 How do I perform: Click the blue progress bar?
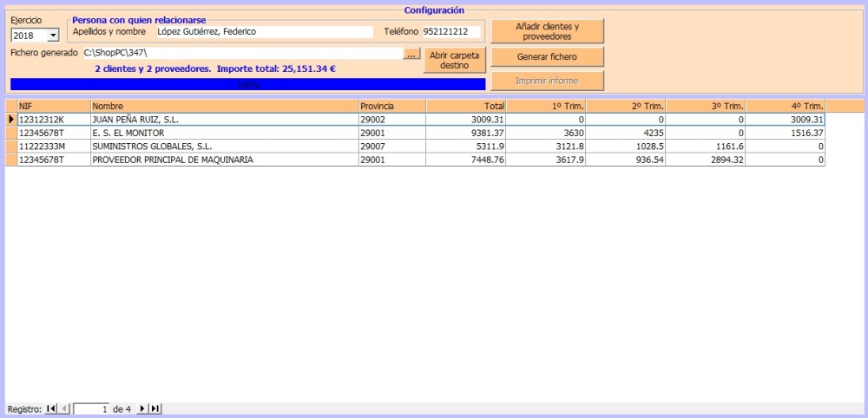coord(247,85)
